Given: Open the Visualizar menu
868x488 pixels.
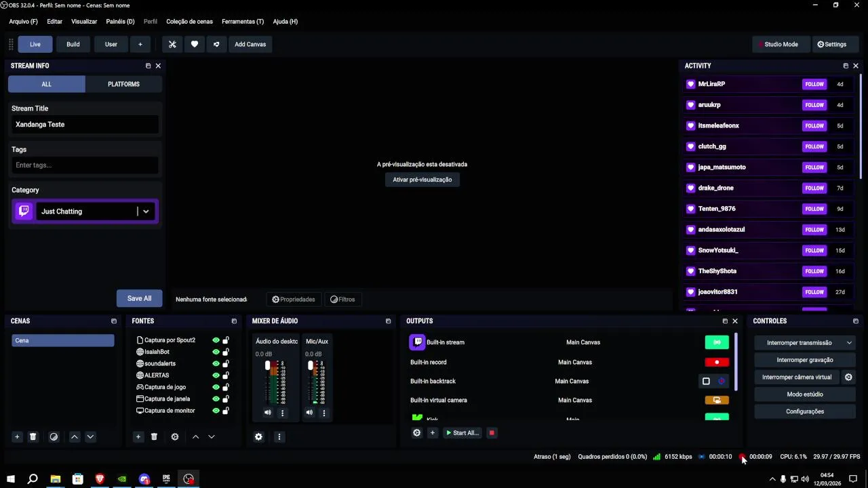Looking at the screenshot, I should pyautogui.click(x=84, y=22).
